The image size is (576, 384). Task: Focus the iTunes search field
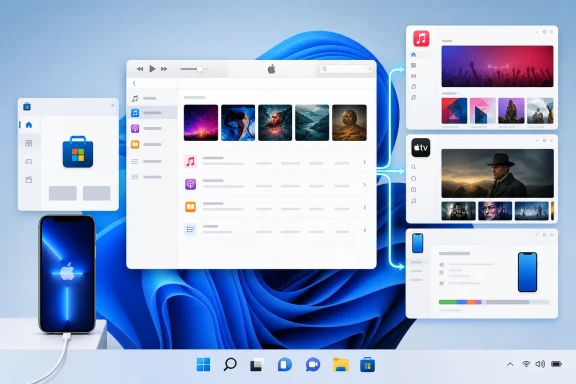[346, 69]
